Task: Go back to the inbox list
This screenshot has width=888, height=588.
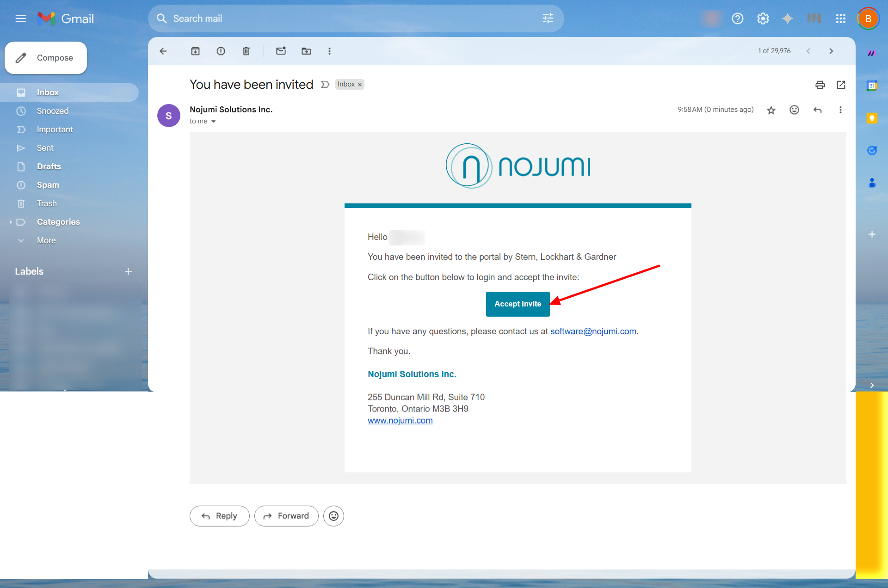Action: tap(163, 51)
